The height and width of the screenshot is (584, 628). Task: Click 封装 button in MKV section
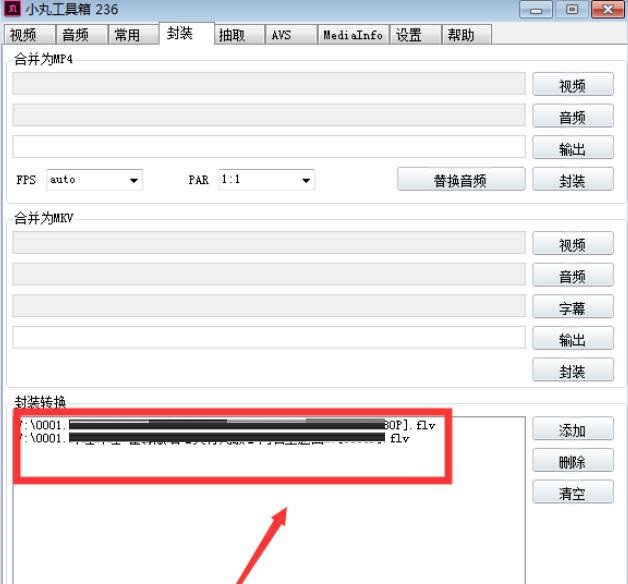(x=573, y=370)
